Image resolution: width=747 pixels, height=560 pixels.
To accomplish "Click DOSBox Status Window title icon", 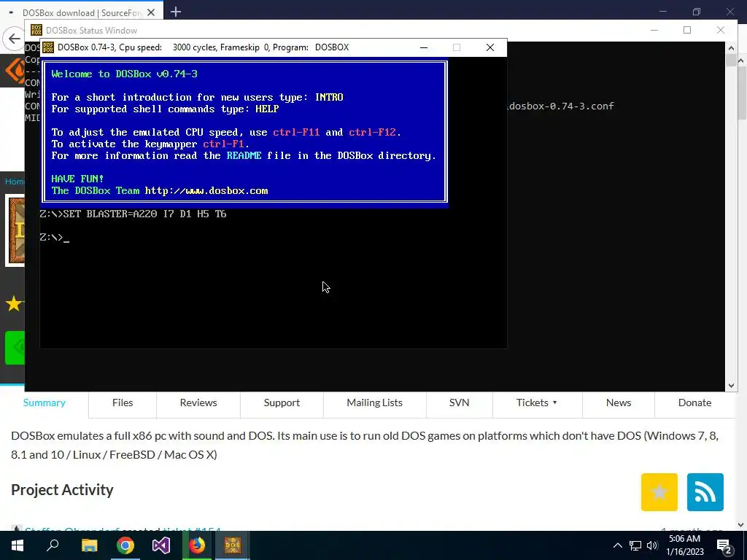I will click(36, 30).
